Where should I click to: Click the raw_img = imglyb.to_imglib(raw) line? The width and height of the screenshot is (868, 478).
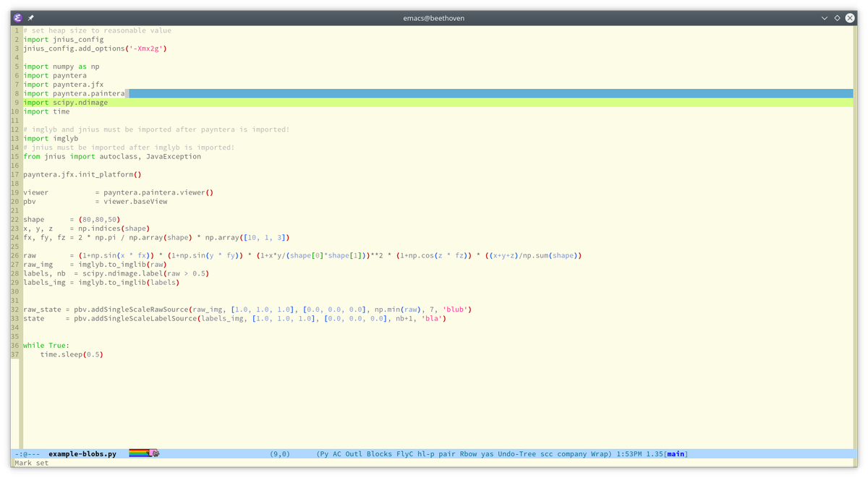point(95,265)
